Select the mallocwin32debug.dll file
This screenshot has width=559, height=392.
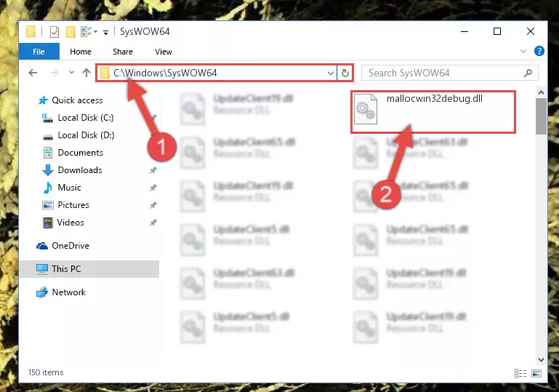[x=433, y=112]
